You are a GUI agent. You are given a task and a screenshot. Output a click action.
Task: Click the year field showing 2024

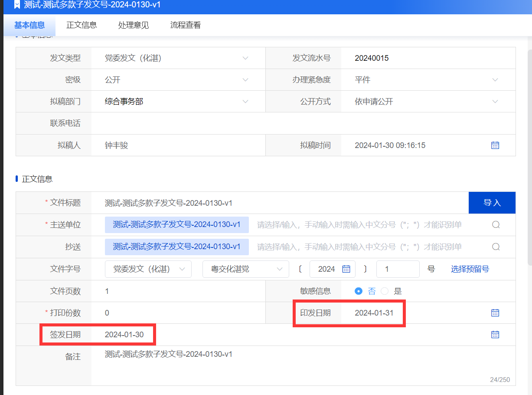coord(333,269)
